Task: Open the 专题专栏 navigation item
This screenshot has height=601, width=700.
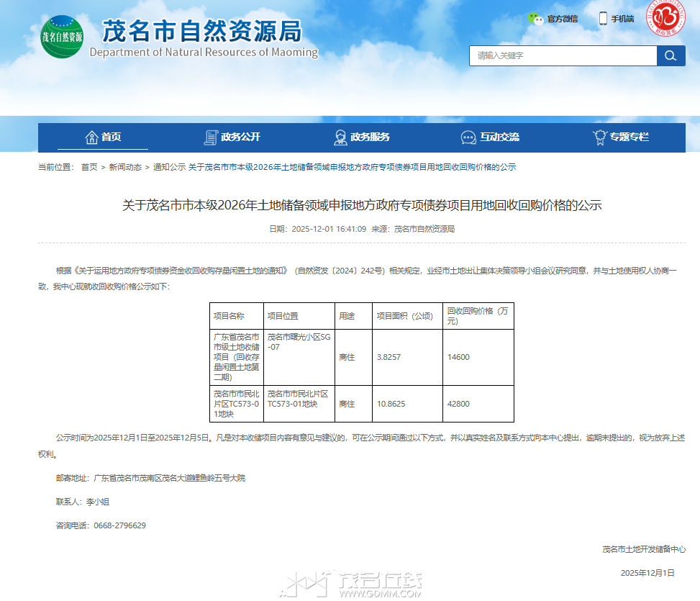Action: (629, 137)
